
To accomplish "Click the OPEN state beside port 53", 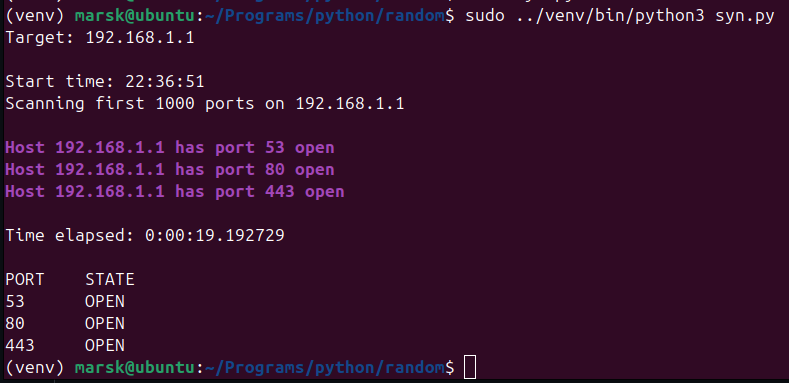I will tap(105, 301).
